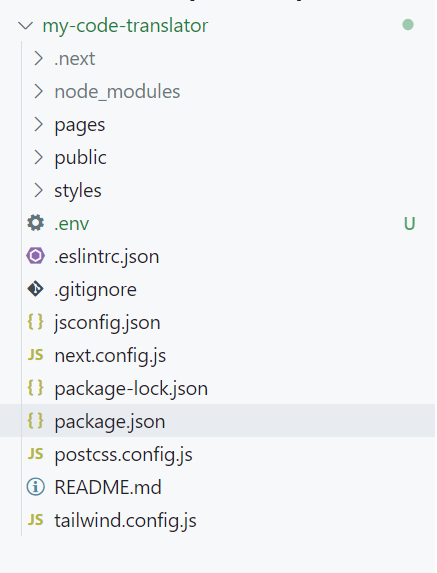
Task: Click the braces icon next to package-lock.json
Action: pos(35,388)
